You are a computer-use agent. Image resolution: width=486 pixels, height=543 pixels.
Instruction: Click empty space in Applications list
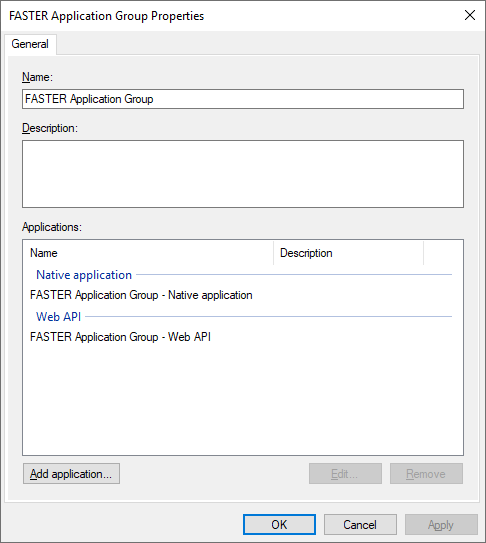243,398
